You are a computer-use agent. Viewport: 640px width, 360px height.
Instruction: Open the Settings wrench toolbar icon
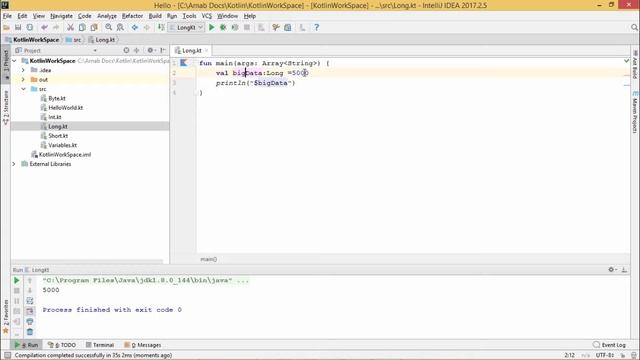click(x=276, y=27)
